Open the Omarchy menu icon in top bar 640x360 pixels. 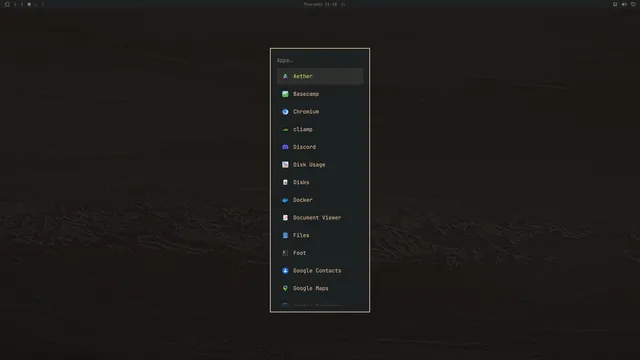tap(7, 4)
